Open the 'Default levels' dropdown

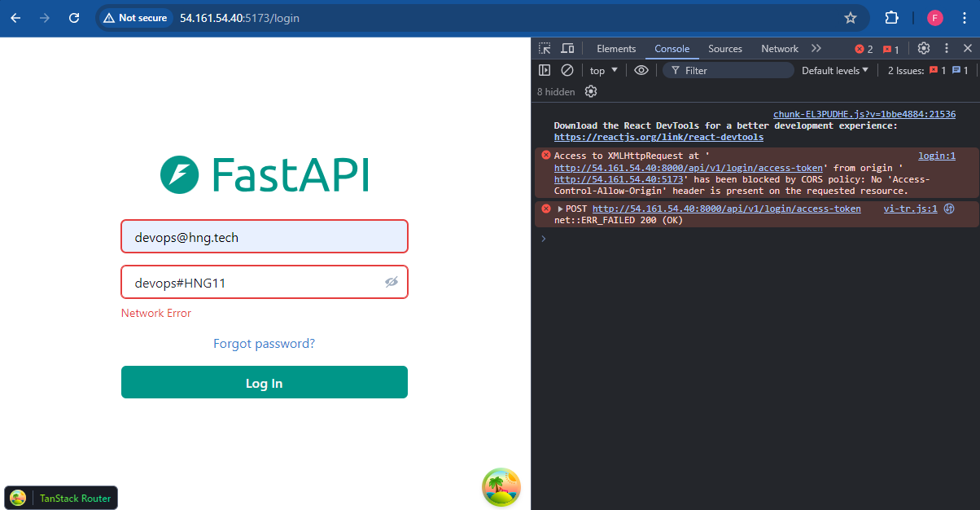pyautogui.click(x=833, y=70)
